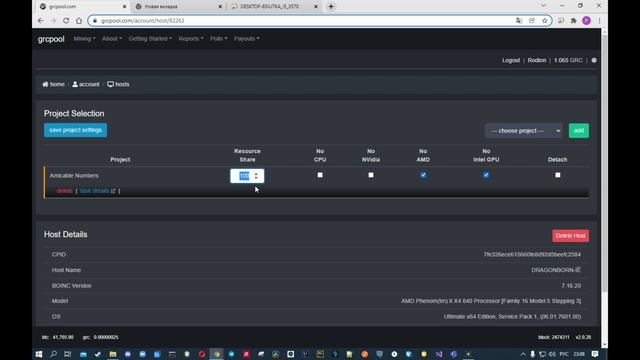This screenshot has width=640, height=360.
Task: Click save project settings button
Action: 76,130
